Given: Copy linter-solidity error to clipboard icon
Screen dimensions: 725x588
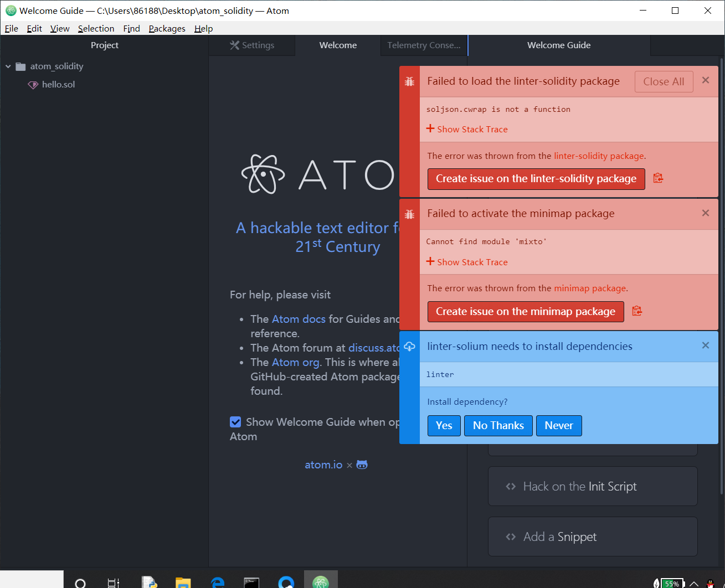Looking at the screenshot, I should coord(658,178).
